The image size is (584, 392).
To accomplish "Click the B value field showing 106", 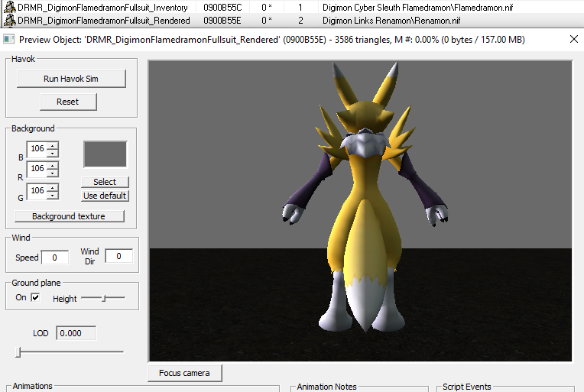I will [37, 149].
